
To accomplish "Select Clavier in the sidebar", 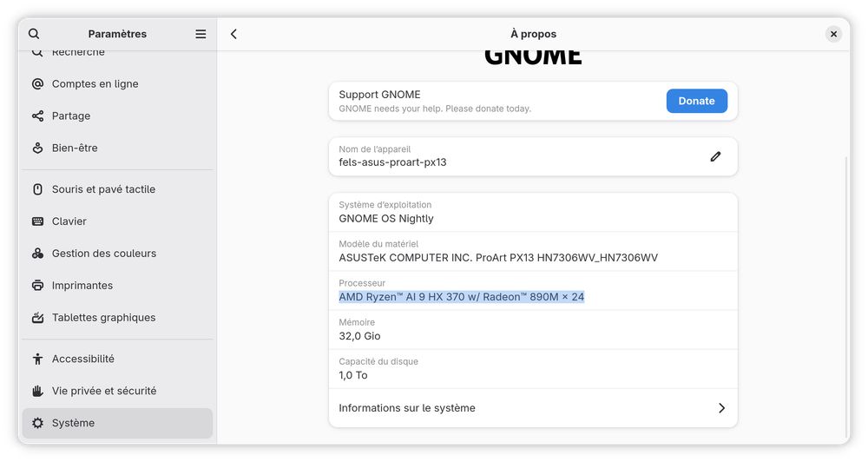I will tap(117, 221).
